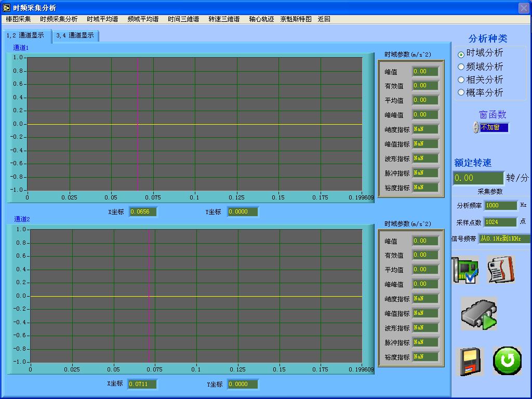Open the document report icon

pyautogui.click(x=501, y=270)
